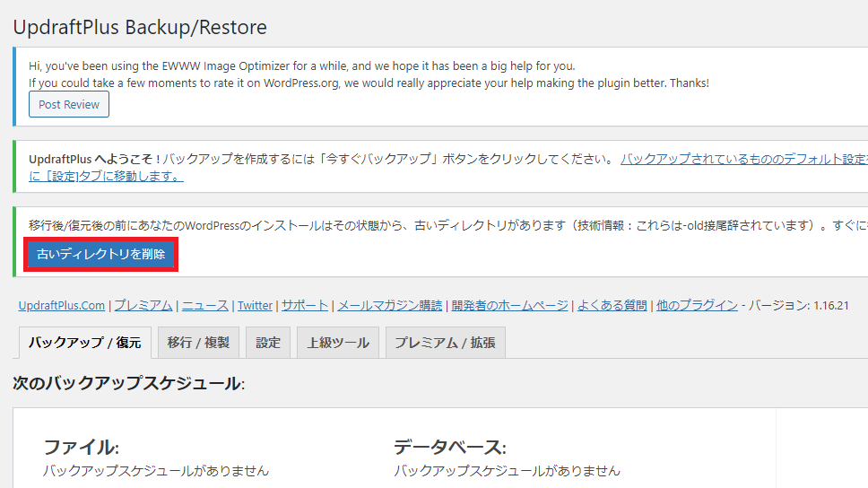The height and width of the screenshot is (488, 868).
Task: Open the UpdraftPlus.Com link
Action: tap(62, 305)
